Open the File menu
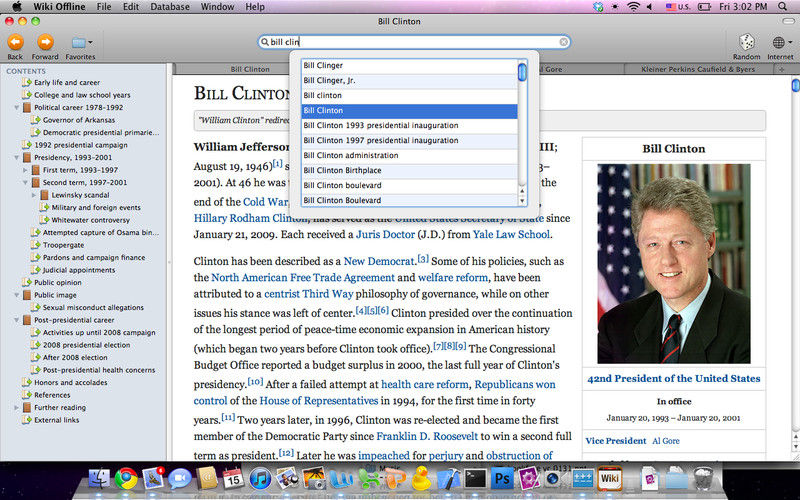Viewport: 800px width, 500px height. 104,7
